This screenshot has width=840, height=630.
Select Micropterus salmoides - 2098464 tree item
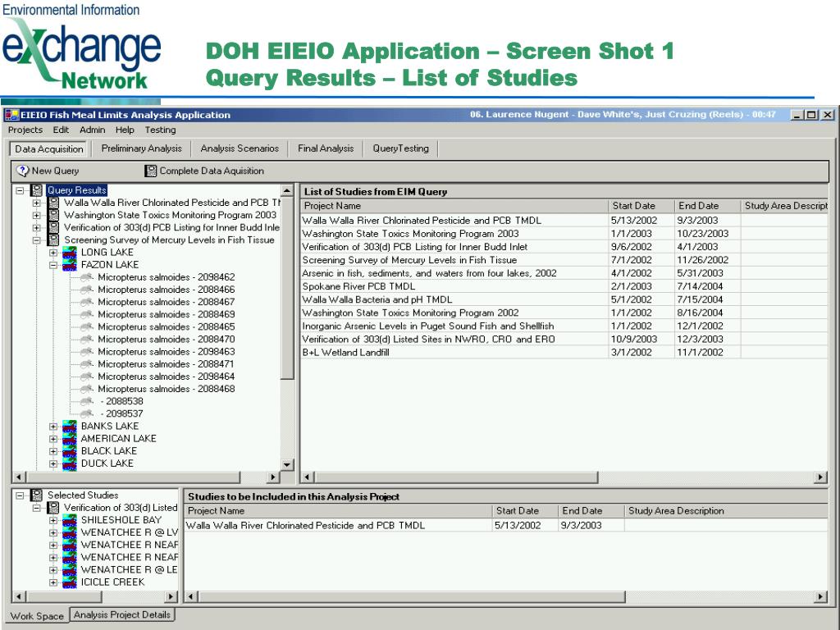[166, 377]
